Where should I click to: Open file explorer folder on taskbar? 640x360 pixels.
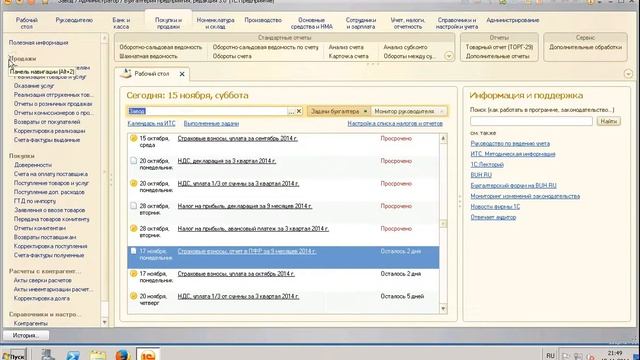[x=98, y=354]
